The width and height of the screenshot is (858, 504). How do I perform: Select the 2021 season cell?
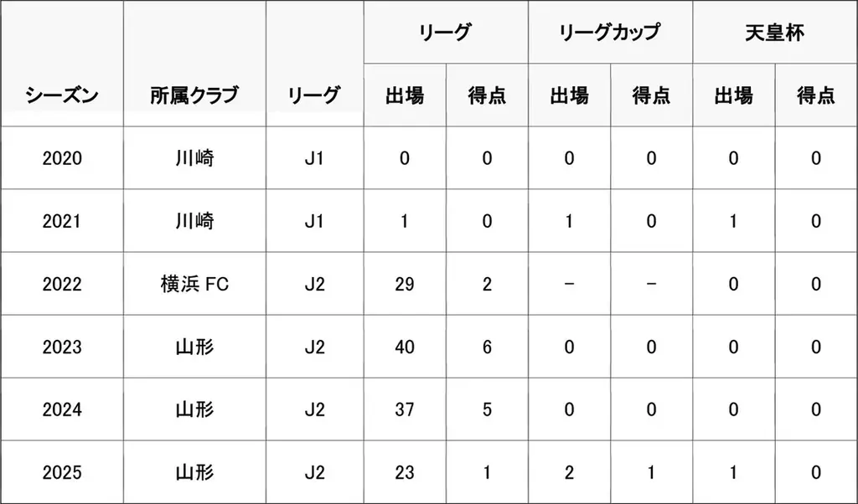tap(62, 221)
